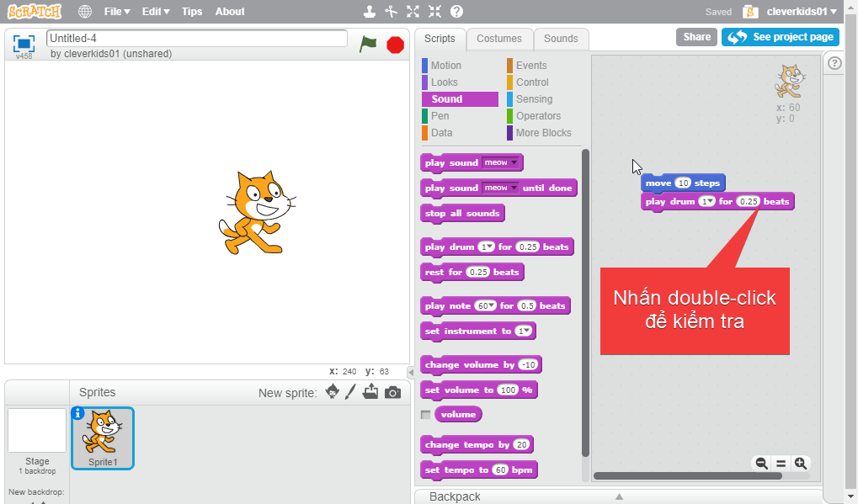Image resolution: width=858 pixels, height=504 pixels.
Task: Upload sprite from file icon
Action: click(370, 391)
